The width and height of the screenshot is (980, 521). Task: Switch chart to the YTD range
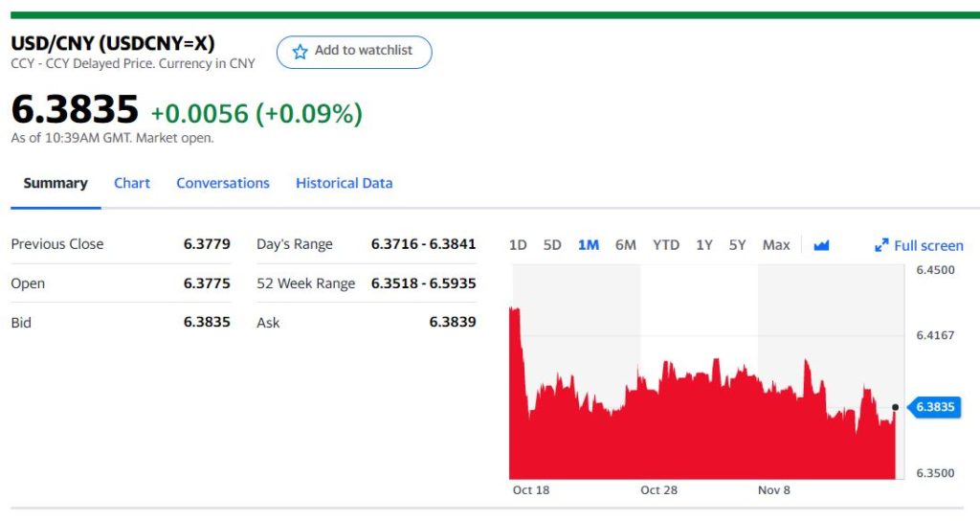666,245
